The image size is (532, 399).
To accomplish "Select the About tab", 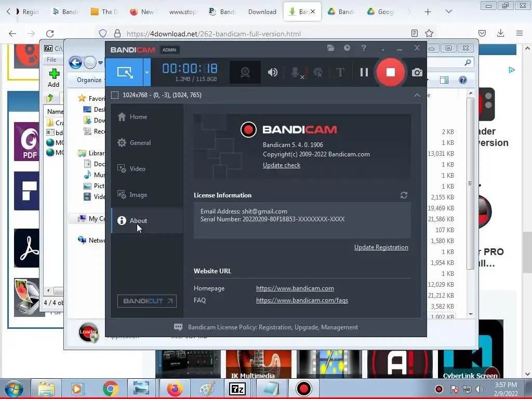I will 147,220.
